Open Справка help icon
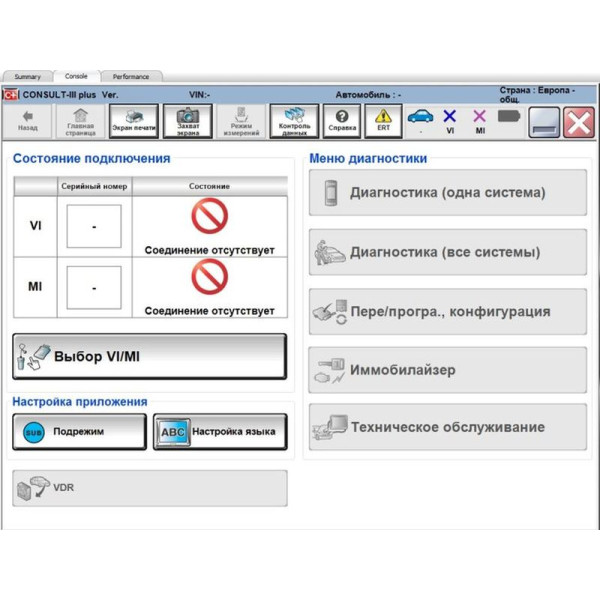The height and width of the screenshot is (600, 600). [x=343, y=121]
